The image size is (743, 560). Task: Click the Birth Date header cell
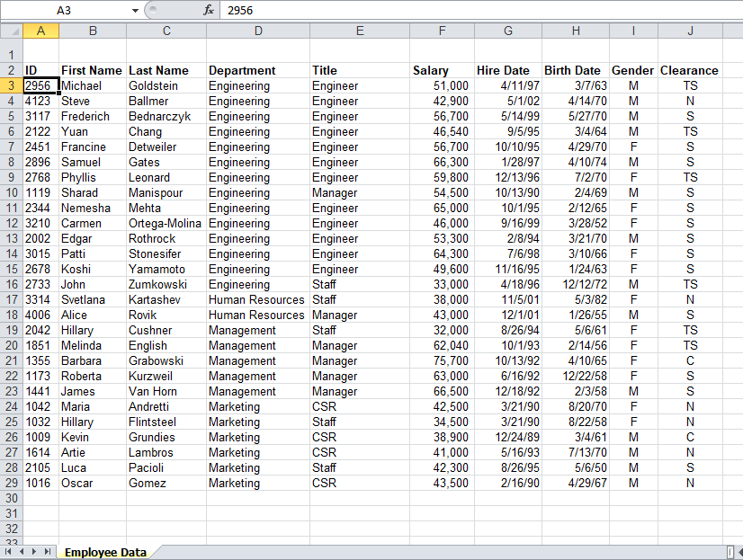point(576,70)
